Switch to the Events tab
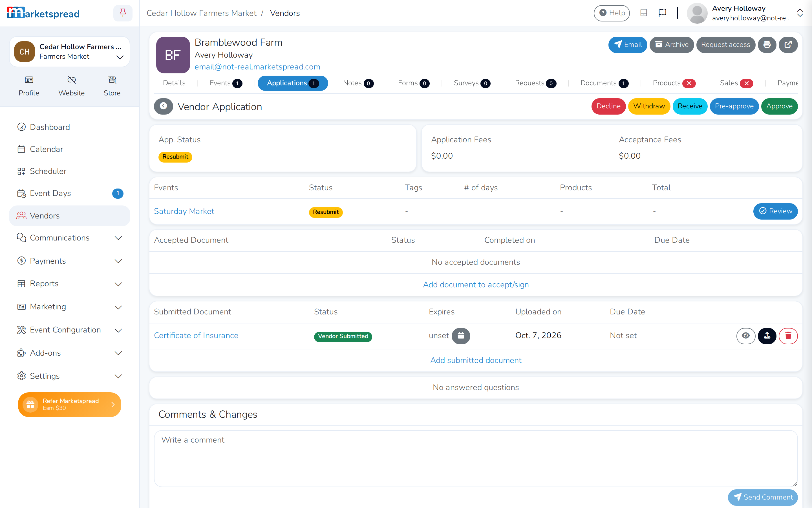 226,83
